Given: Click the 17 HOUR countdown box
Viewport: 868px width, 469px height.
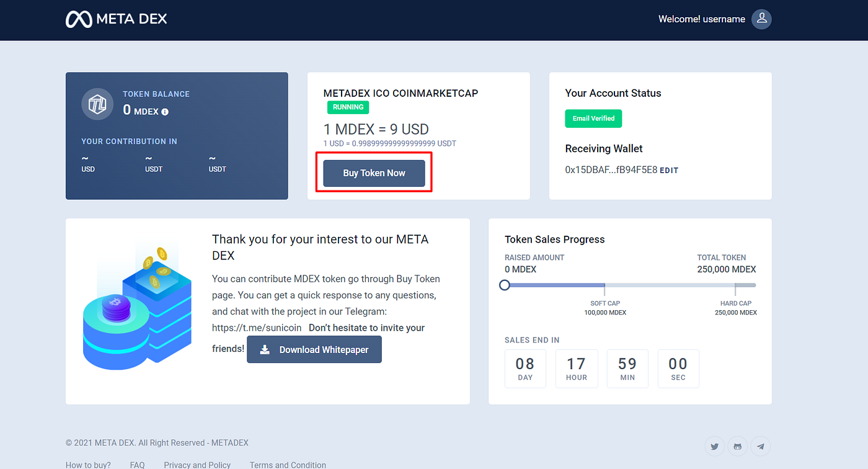Looking at the screenshot, I should [576, 368].
